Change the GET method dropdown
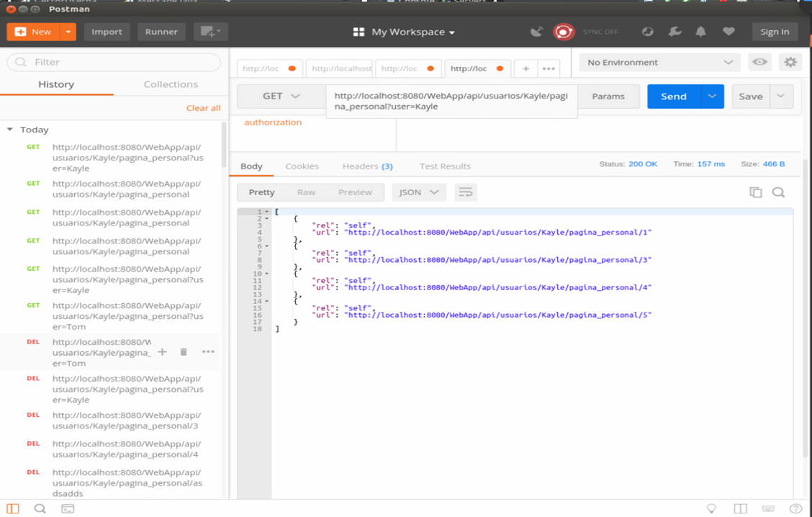Image resolution: width=812 pixels, height=517 pixels. pyautogui.click(x=281, y=96)
